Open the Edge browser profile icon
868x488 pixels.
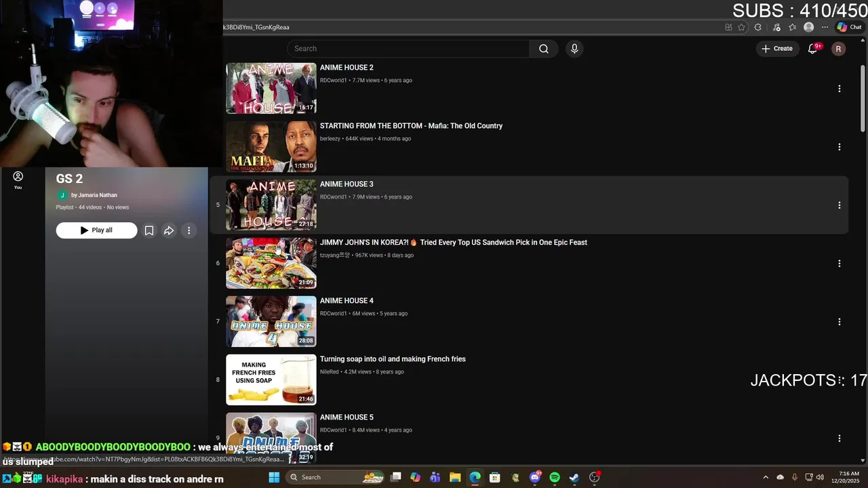[808, 27]
